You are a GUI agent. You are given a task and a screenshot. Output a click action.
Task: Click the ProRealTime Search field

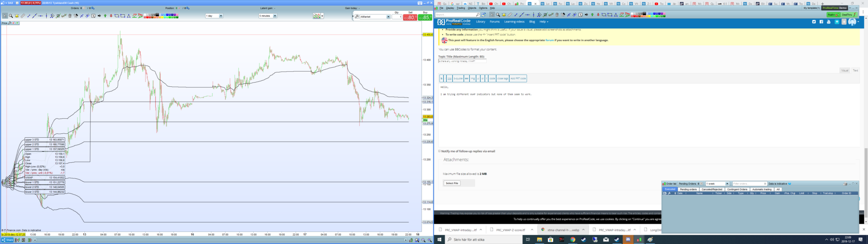[x=458, y=15]
